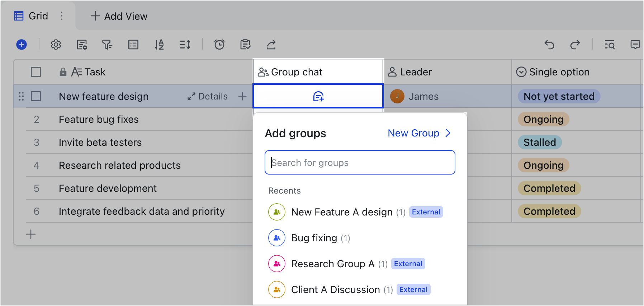
Task: Expand New Group chevron link
Action: click(419, 133)
